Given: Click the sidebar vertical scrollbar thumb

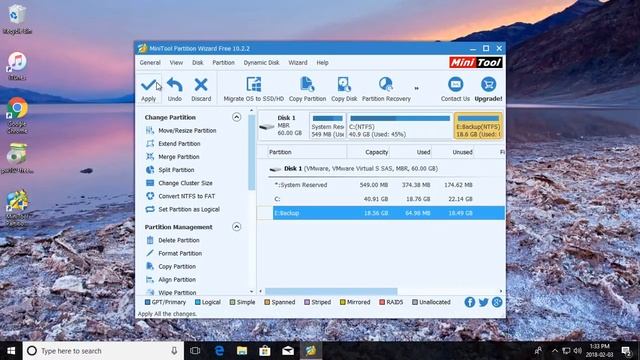Looking at the screenshot, I should (251, 152).
